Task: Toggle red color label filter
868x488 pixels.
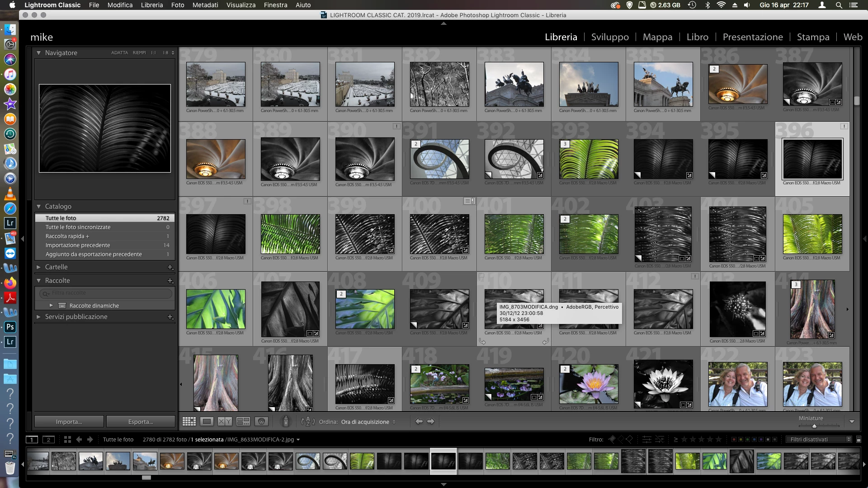Action: click(734, 439)
